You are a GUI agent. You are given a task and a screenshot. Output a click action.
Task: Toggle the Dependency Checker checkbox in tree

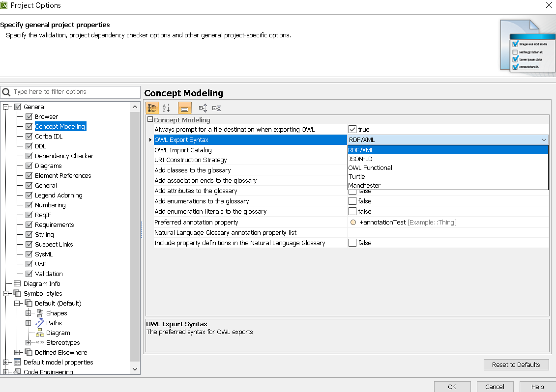pos(29,156)
